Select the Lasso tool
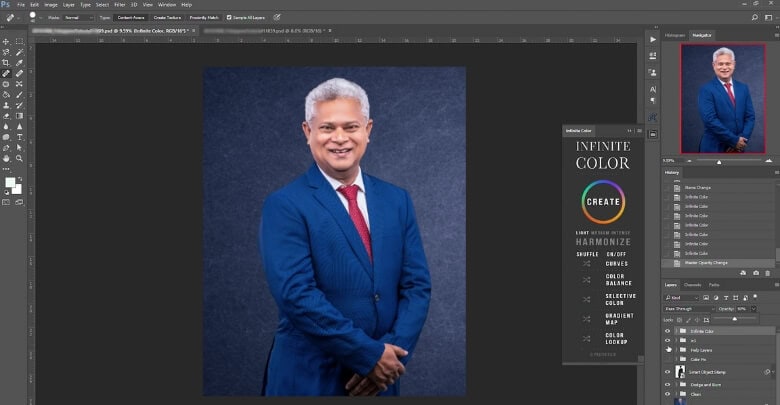Viewport: 780px width, 405px height. 6,52
